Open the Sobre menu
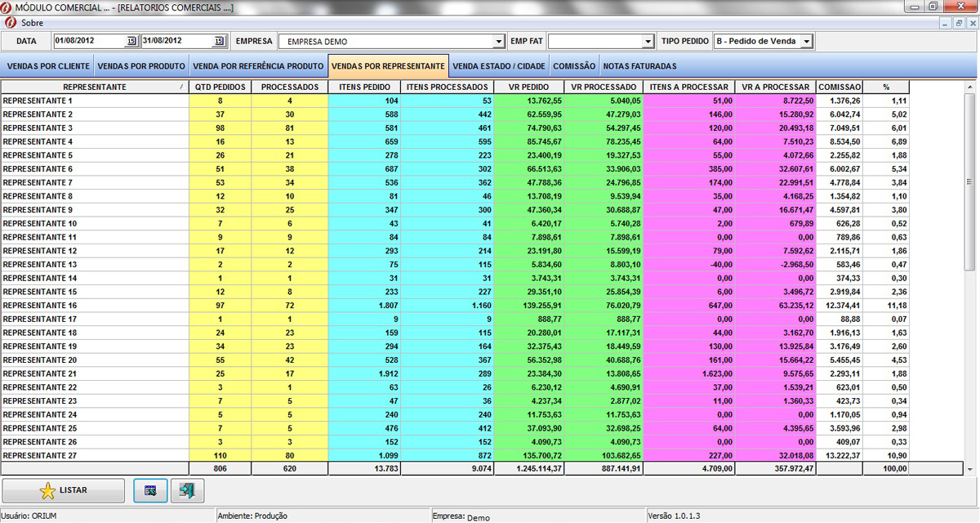The height and width of the screenshot is (523, 980). click(32, 23)
